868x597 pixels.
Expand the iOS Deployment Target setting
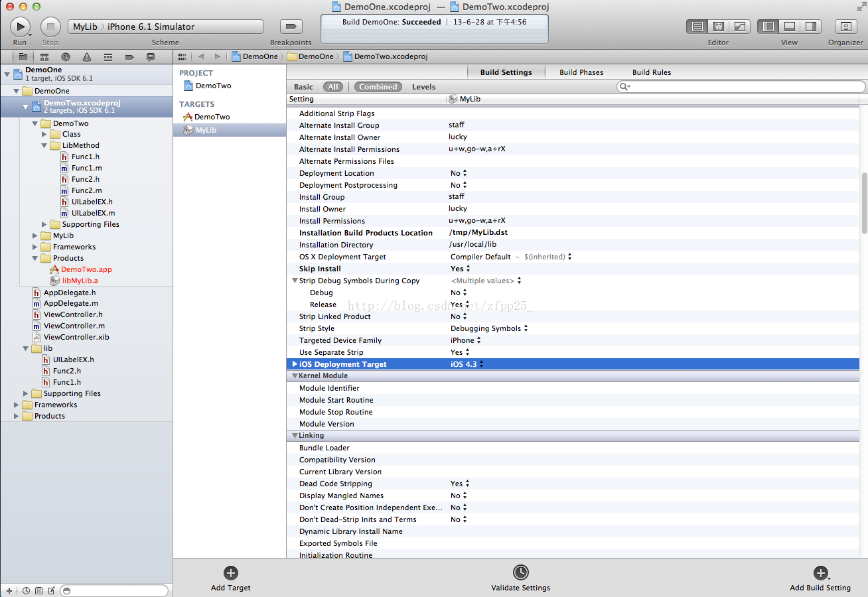coord(295,364)
